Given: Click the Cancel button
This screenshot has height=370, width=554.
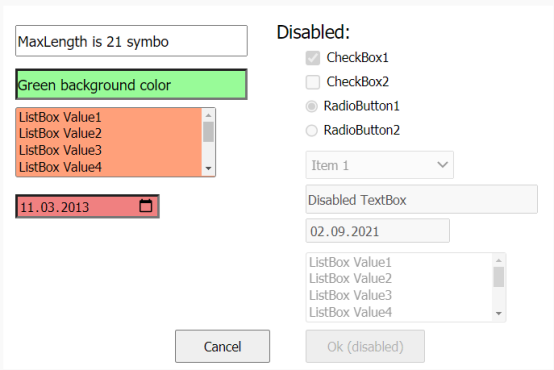Looking at the screenshot, I should [223, 346].
